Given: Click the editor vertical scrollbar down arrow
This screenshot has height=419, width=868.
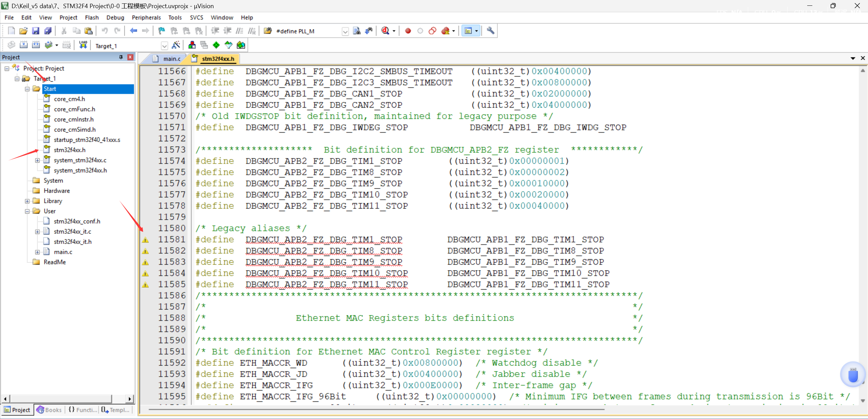Looking at the screenshot, I should [x=863, y=401].
